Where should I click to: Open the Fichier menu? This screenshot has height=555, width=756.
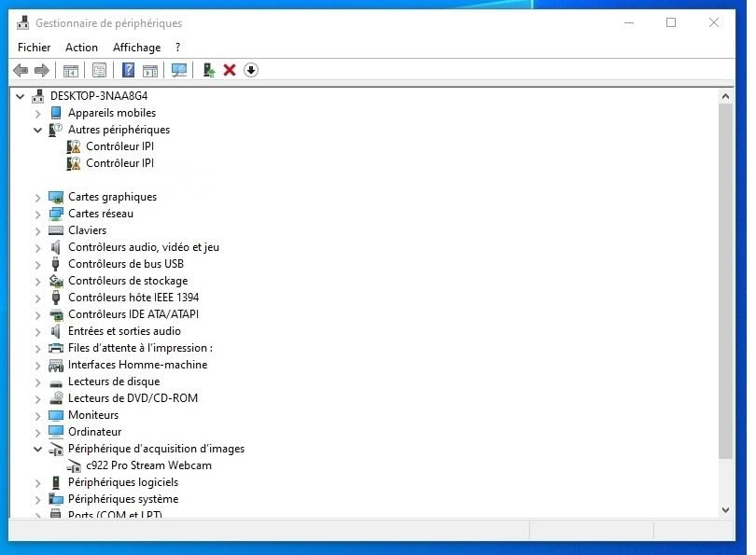pos(35,48)
